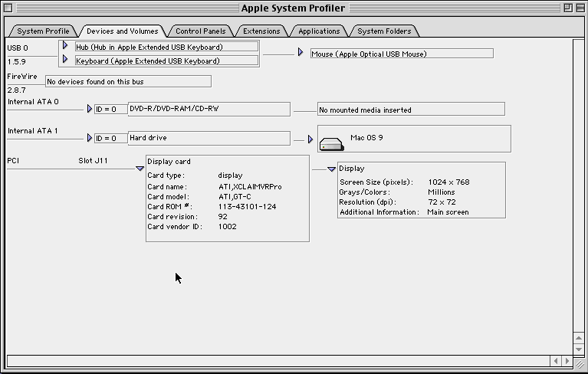Collapse the Display card details

[x=140, y=169]
